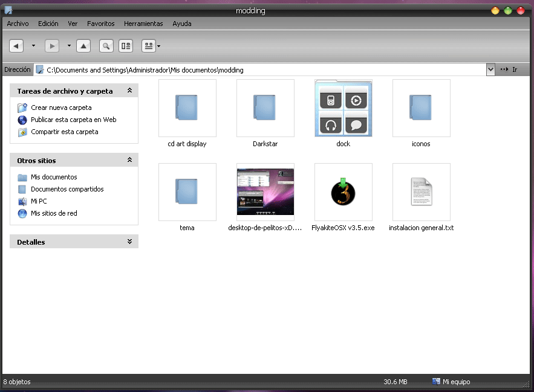Click the Crear nueva carpeta link
Viewport: 534px width, 392px height.
61,108
